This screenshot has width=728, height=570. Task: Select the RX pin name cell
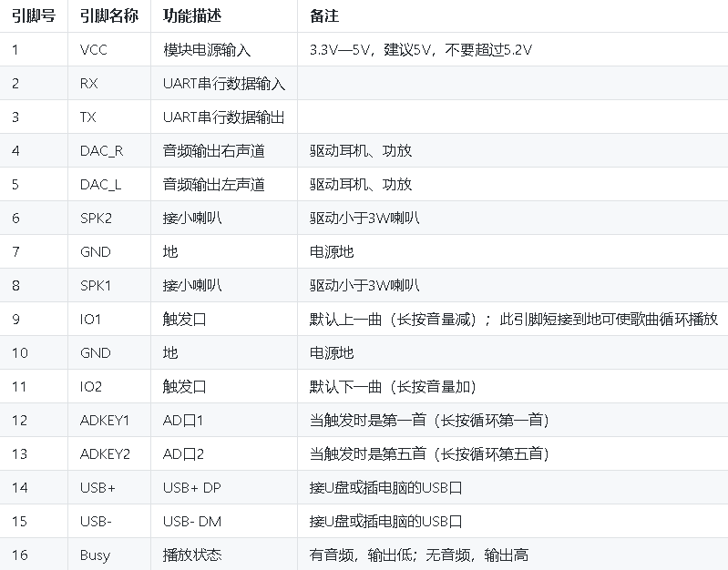[x=88, y=84]
